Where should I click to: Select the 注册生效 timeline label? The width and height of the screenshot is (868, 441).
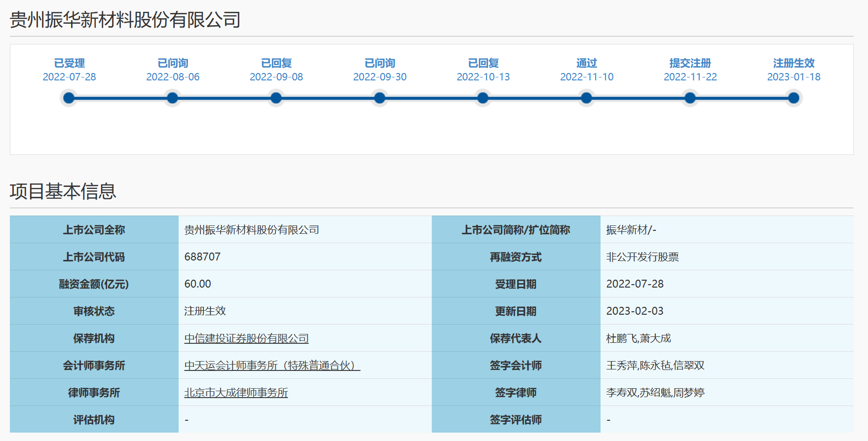[794, 63]
